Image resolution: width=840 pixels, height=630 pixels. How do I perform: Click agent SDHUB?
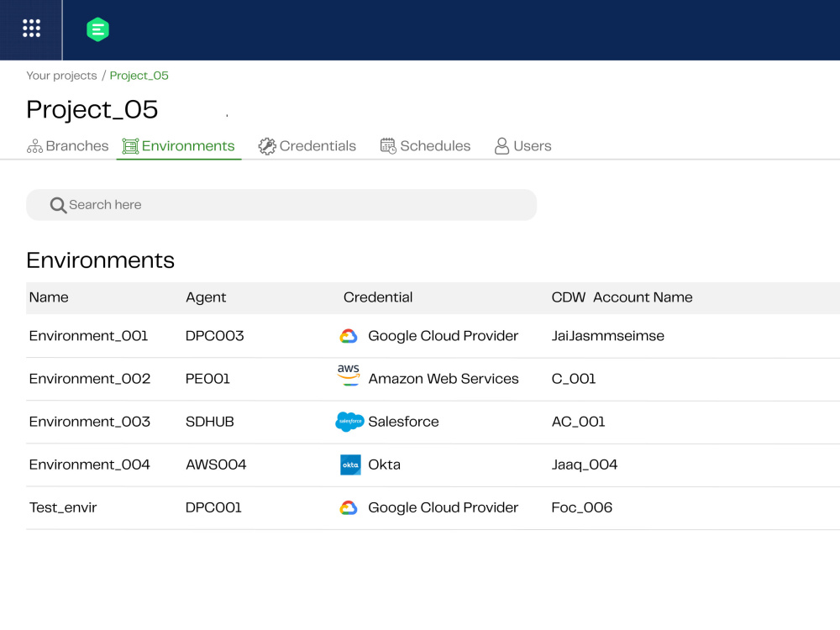[210, 422]
